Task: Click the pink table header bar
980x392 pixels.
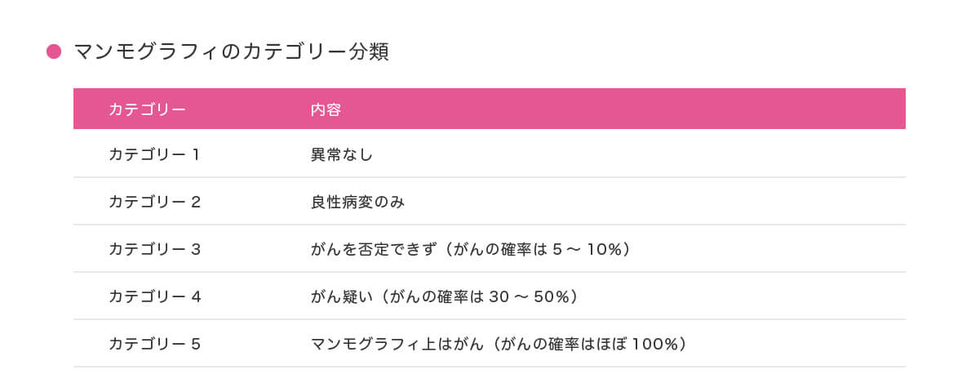Action: point(490,109)
